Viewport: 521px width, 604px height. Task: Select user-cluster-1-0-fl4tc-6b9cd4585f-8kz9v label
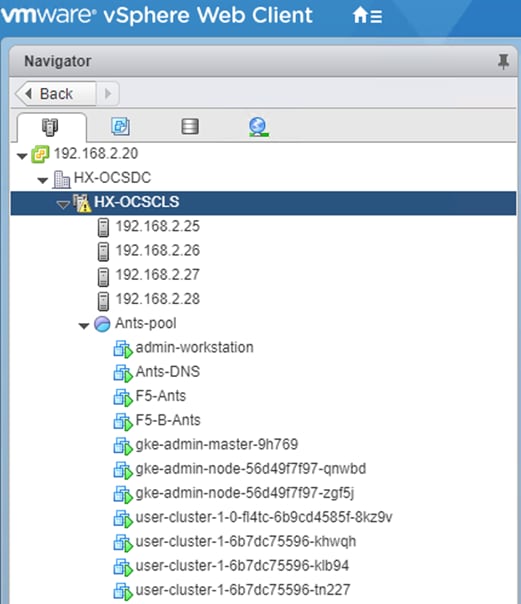(264, 518)
